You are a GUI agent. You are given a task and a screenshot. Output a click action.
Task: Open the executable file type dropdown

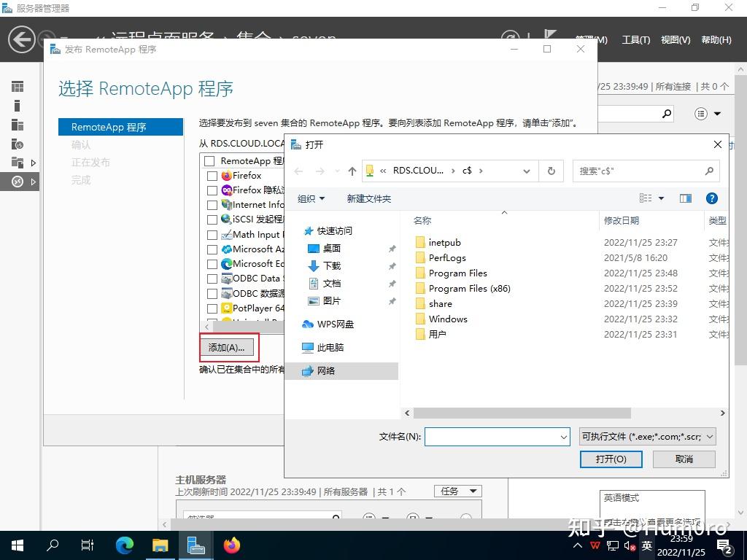tap(646, 436)
